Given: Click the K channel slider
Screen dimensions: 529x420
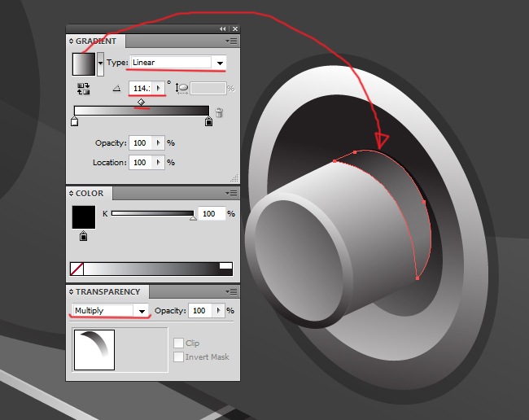Looking at the screenshot, I should (x=152, y=213).
